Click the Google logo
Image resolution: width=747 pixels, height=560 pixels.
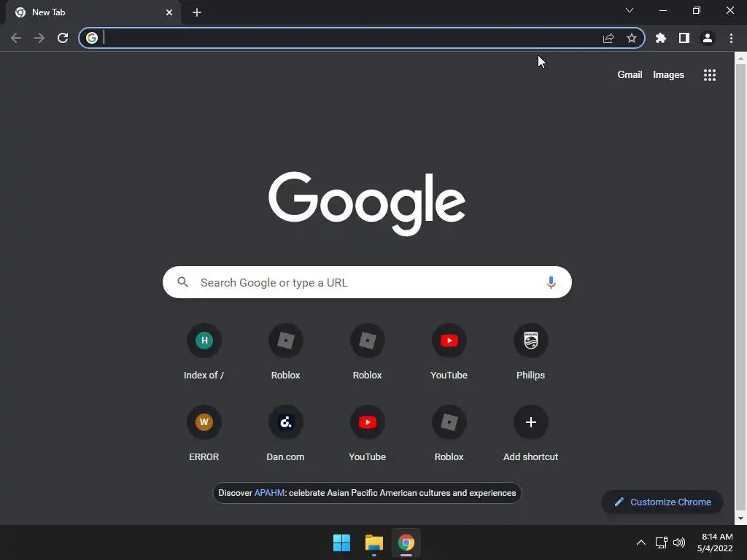(x=367, y=203)
